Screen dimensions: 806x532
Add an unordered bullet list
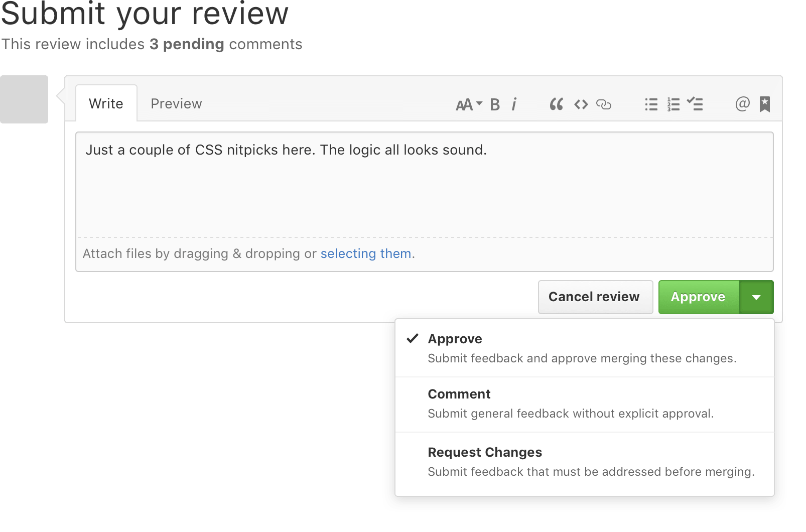[x=650, y=104]
